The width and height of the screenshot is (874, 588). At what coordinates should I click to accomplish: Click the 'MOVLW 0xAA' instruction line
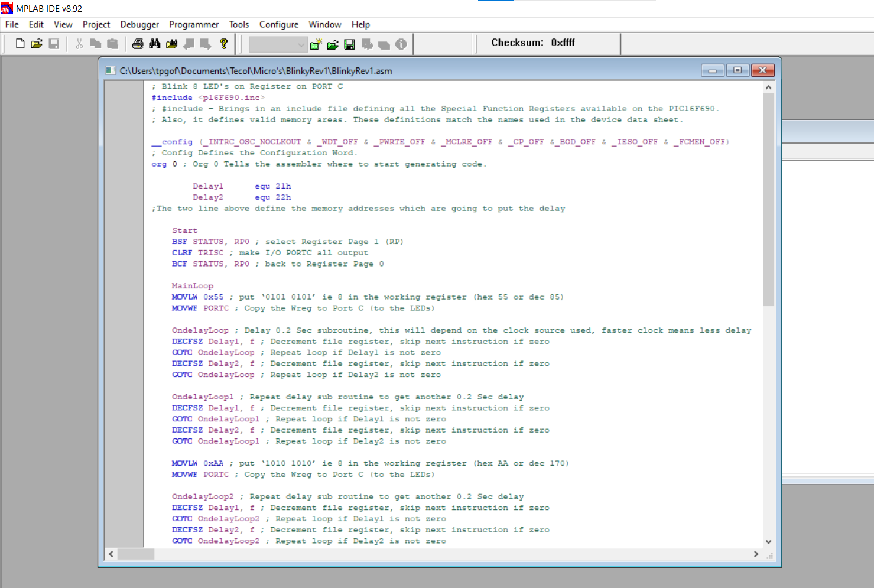click(371, 463)
